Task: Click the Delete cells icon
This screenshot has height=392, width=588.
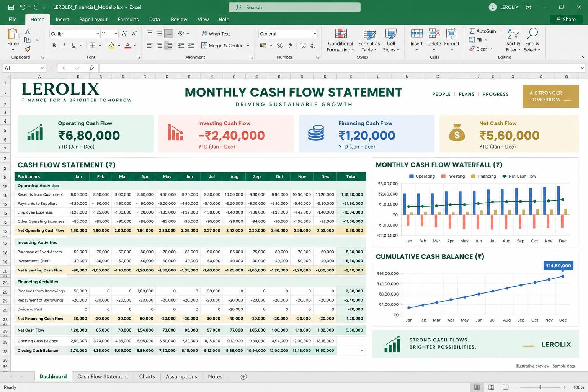Action: coord(434,40)
